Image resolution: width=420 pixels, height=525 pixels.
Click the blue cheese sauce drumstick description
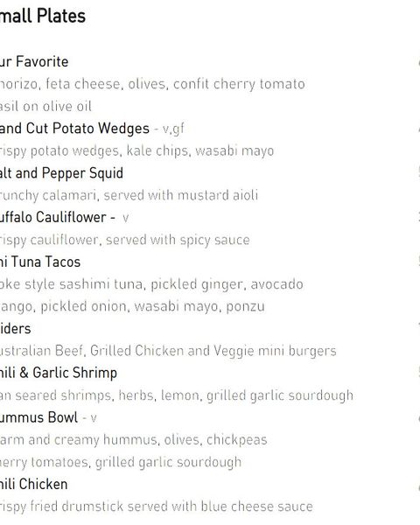156,507
